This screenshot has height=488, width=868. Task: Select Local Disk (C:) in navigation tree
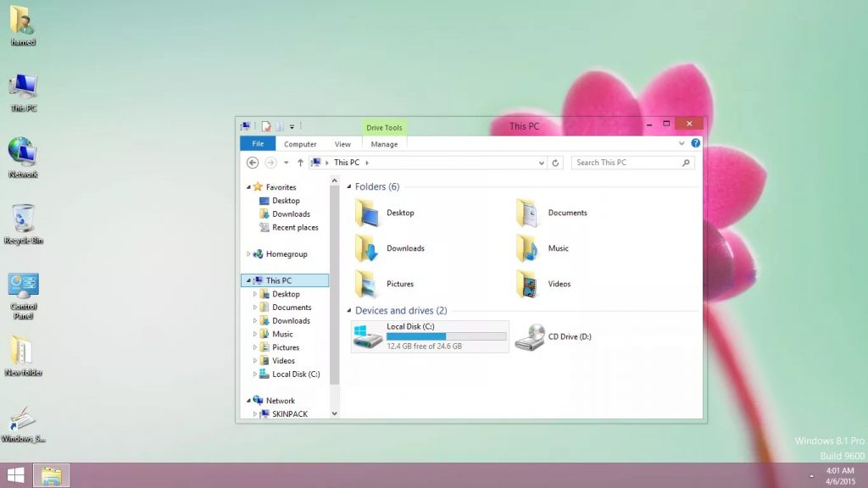pos(296,374)
